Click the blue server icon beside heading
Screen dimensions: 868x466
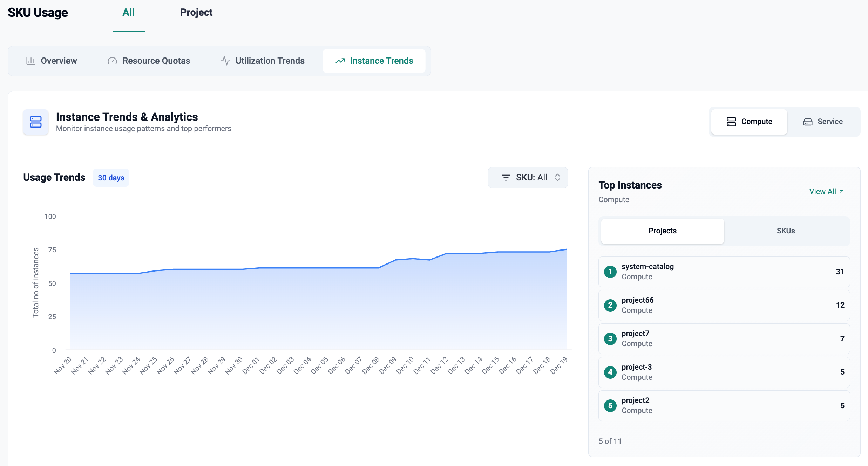click(36, 122)
